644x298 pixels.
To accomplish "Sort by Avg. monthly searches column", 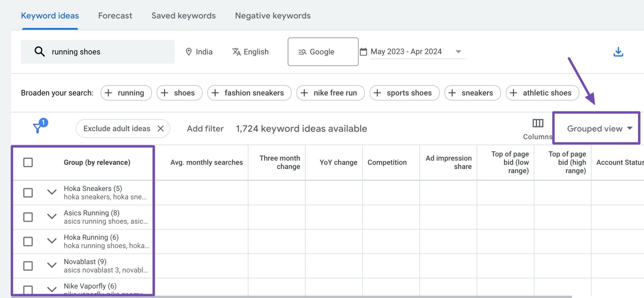I will click(x=207, y=162).
